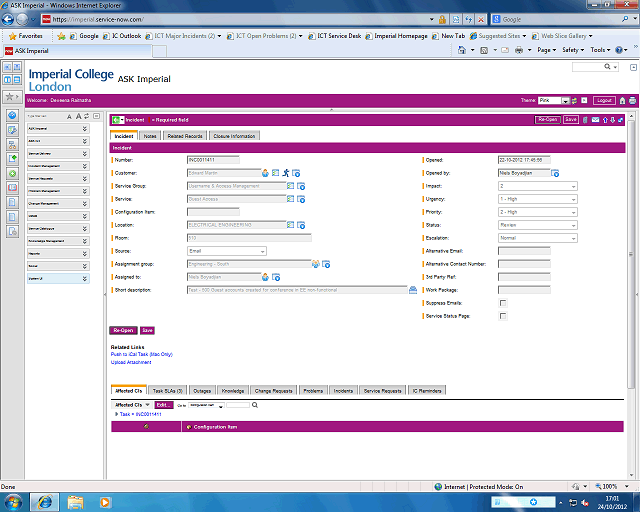The image size is (640, 512).
Task: Open the Urgency dropdown
Action: coord(537,199)
